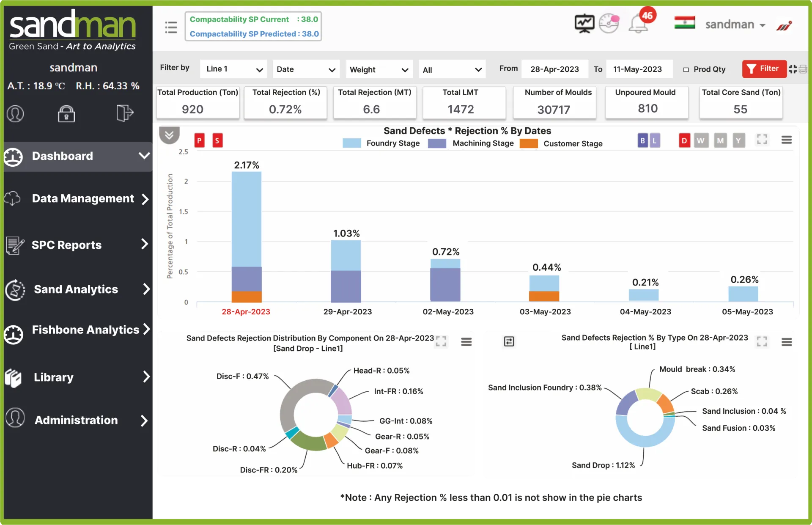Click the notification bell icon
Image resolution: width=812 pixels, height=525 pixels.
638,24
